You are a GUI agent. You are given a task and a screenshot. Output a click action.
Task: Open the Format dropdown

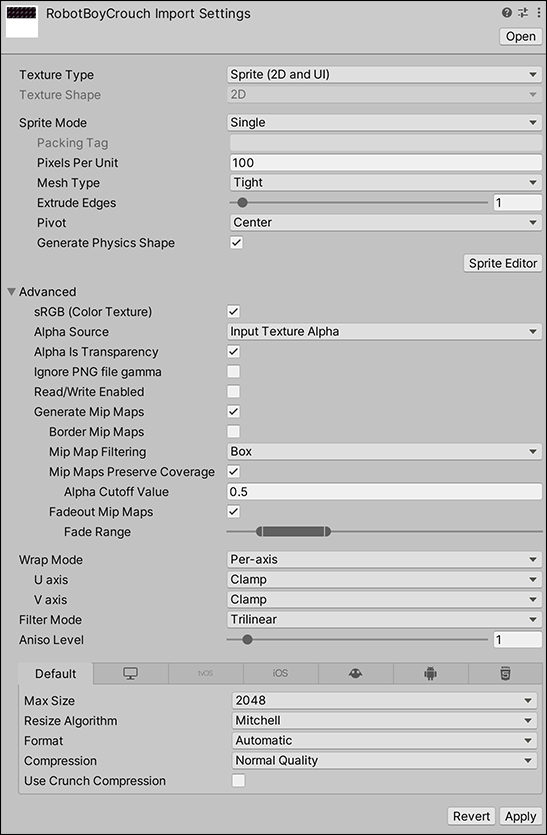(x=384, y=741)
